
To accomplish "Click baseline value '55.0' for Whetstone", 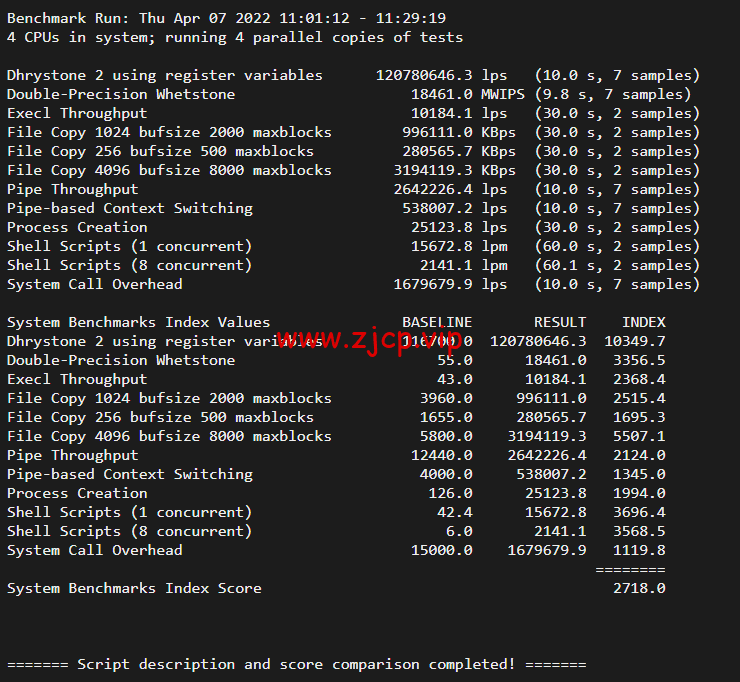I will coord(454,361).
